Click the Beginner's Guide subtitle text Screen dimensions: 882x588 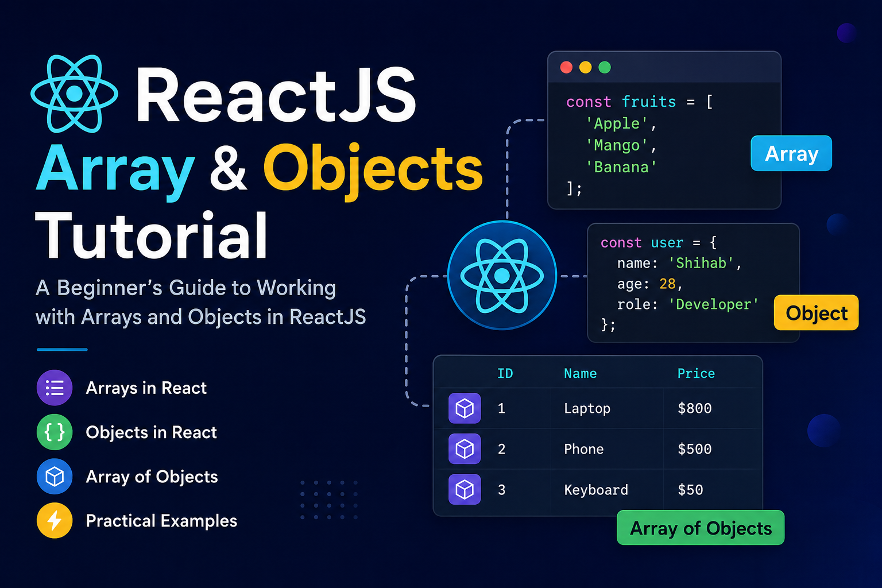[200, 302]
